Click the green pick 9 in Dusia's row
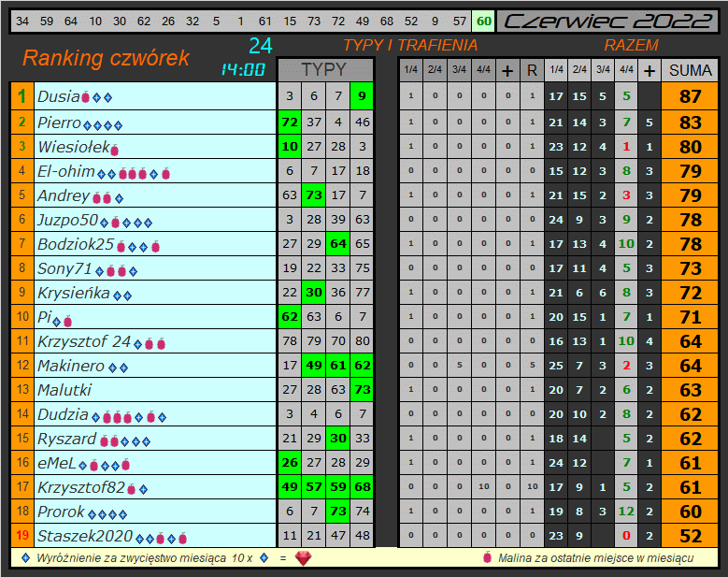728x577 pixels. pos(363,96)
